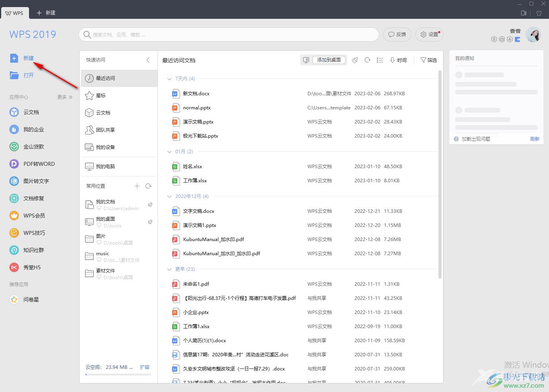The width and height of the screenshot is (549, 392).
Task: Open 我的设备 in quick access
Action: 119,147
